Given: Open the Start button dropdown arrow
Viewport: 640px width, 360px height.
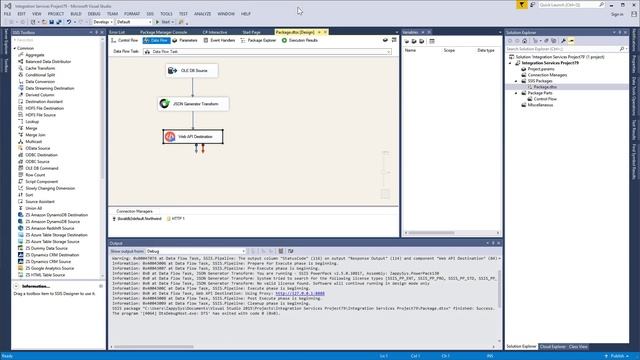Looking at the screenshot, I should tap(173, 22).
